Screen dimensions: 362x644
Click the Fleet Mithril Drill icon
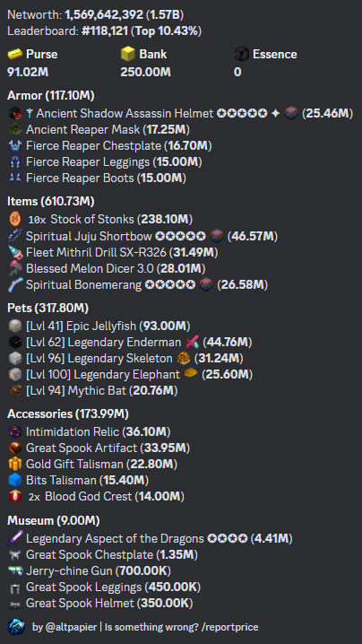click(14, 252)
